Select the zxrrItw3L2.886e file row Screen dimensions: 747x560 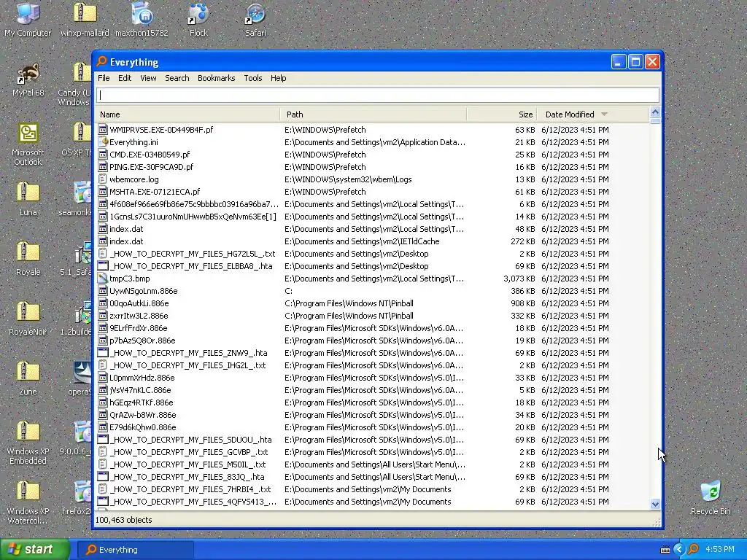coord(373,316)
